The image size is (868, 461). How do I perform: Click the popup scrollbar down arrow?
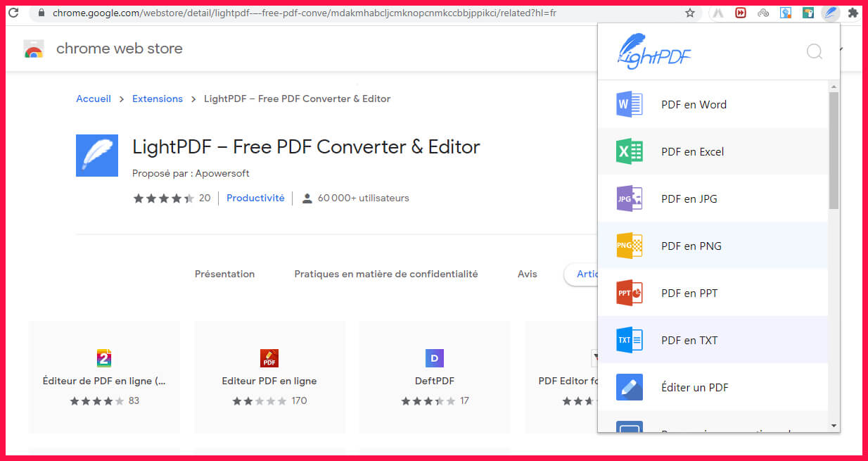[834, 426]
